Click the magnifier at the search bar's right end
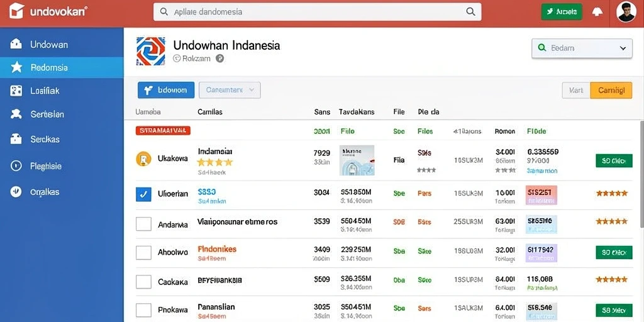644x322 pixels. [470, 12]
